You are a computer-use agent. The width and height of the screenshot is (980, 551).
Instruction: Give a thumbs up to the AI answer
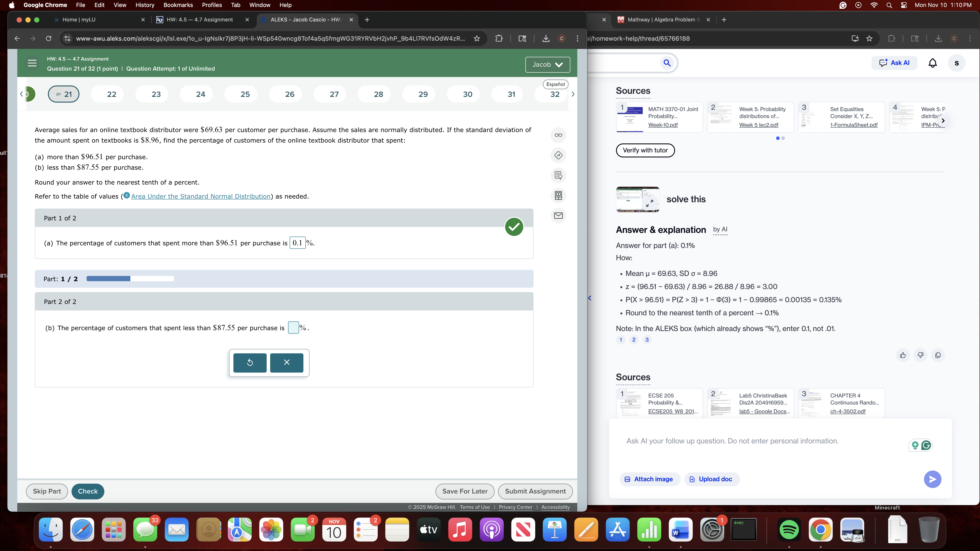pos(903,355)
